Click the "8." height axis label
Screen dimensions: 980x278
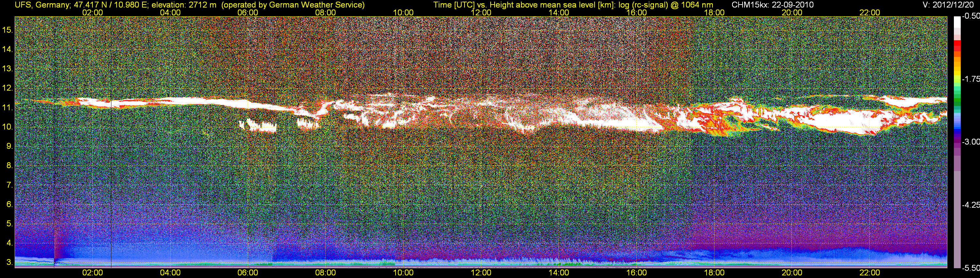point(9,166)
